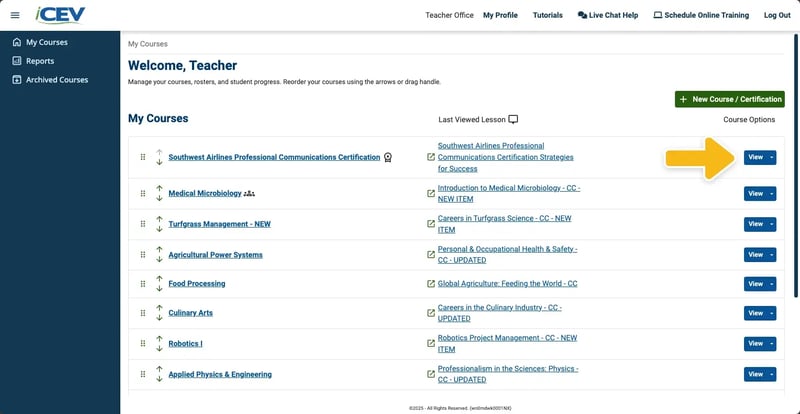Screen dimensions: 800x414
Task: Move Southwest Airlines course down with arrow
Action: [x=159, y=162]
